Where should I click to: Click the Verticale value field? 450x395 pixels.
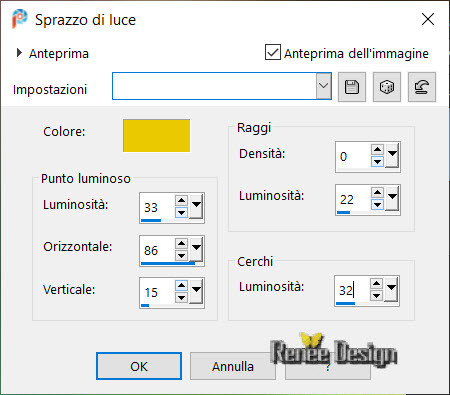[157, 292]
